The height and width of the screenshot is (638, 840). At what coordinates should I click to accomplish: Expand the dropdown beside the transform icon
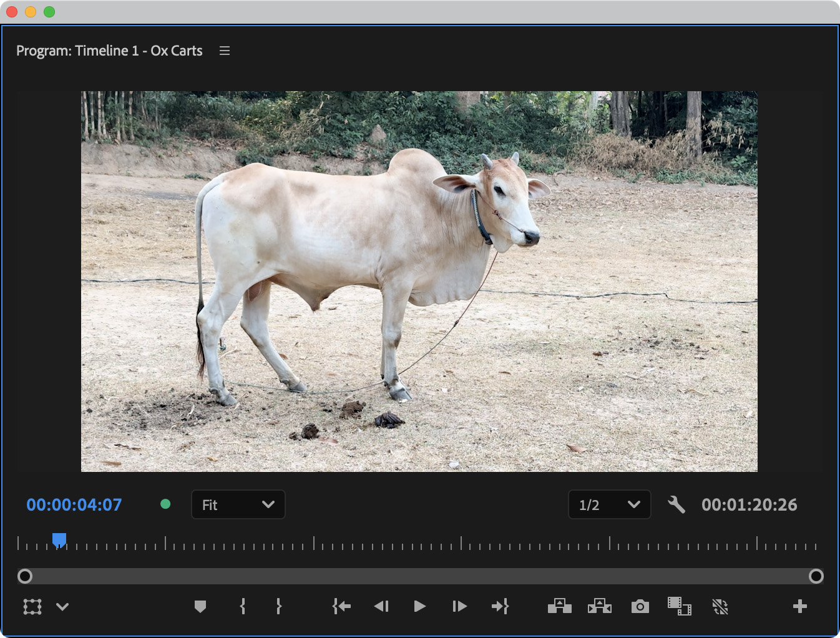[62, 607]
